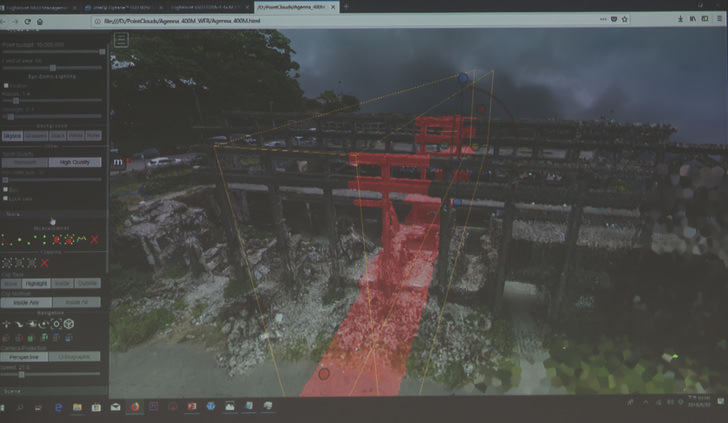This screenshot has height=423, width=728.
Task: Set background to Skybox
Action: [x=12, y=136]
